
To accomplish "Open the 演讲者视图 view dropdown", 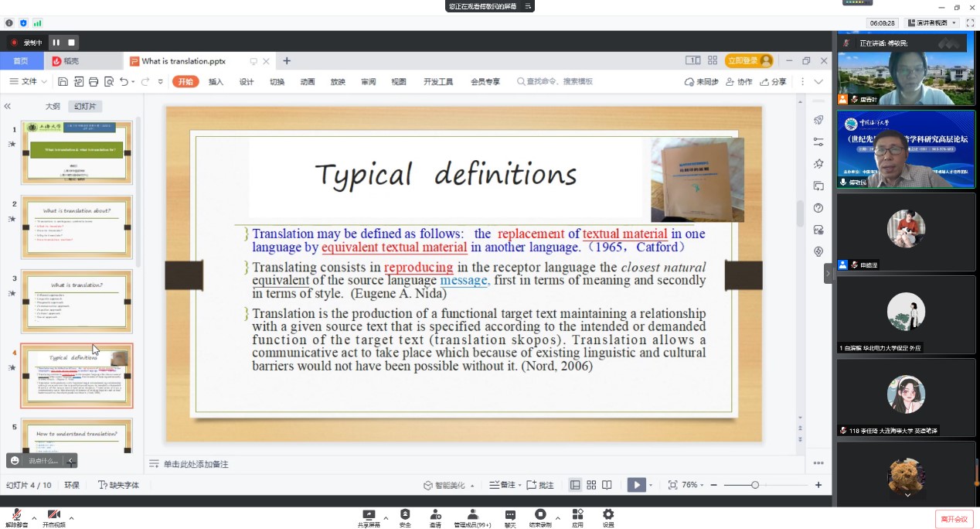I will [933, 23].
